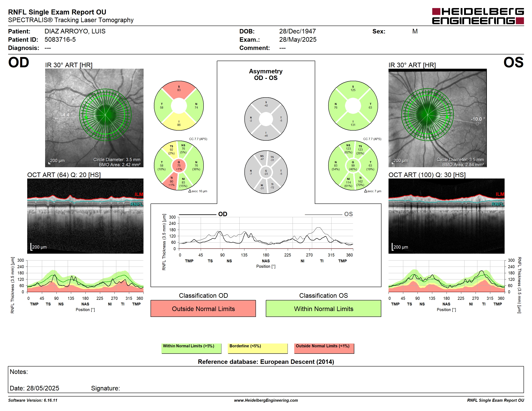
Task: Click the OD OCT B-scan image
Action: click(85, 216)
